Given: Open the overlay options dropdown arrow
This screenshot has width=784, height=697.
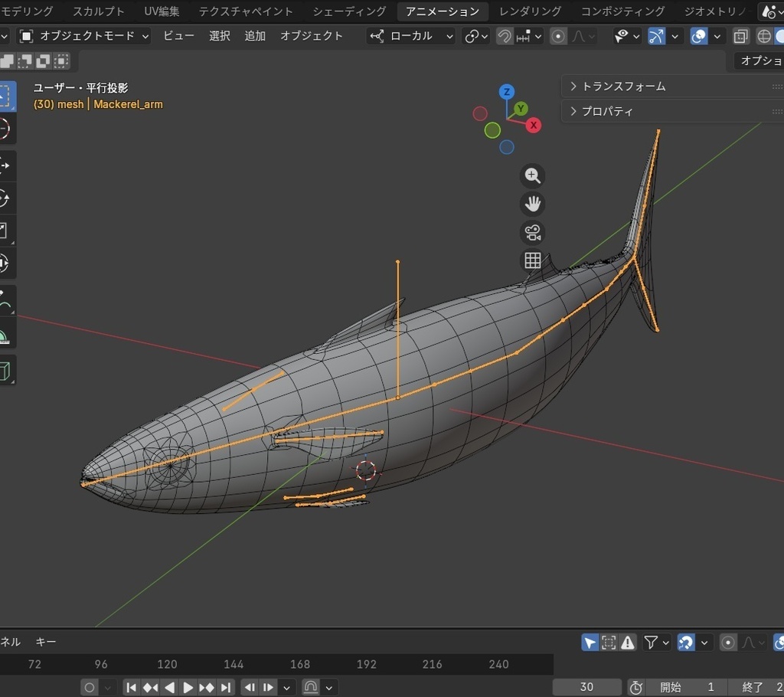Looking at the screenshot, I should [717, 36].
